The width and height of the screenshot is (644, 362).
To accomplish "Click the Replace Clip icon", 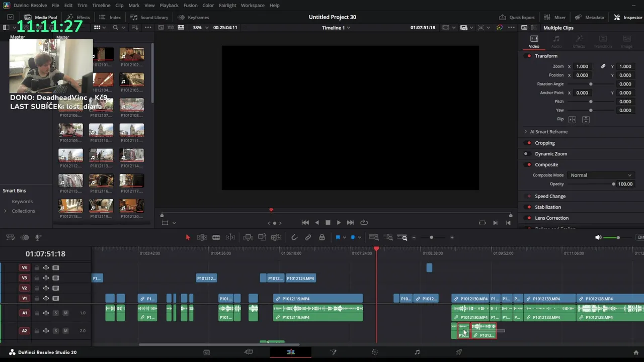I will click(x=276, y=237).
